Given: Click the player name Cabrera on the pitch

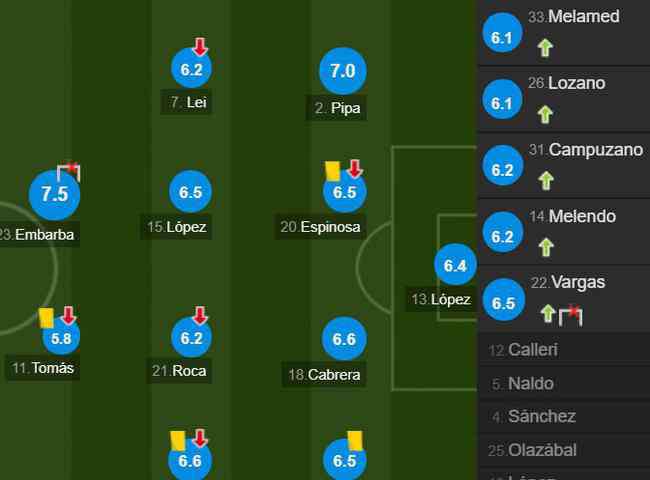Looking at the screenshot, I should coord(333,374).
